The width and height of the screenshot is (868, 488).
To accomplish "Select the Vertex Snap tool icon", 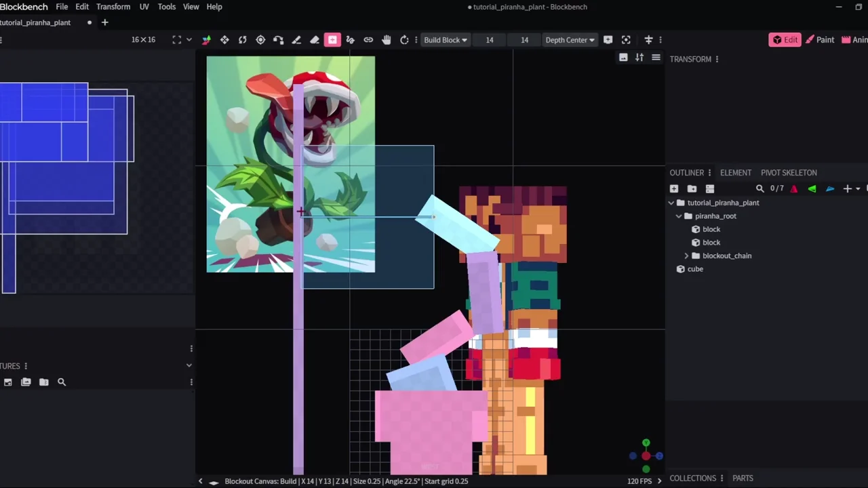I will (278, 40).
